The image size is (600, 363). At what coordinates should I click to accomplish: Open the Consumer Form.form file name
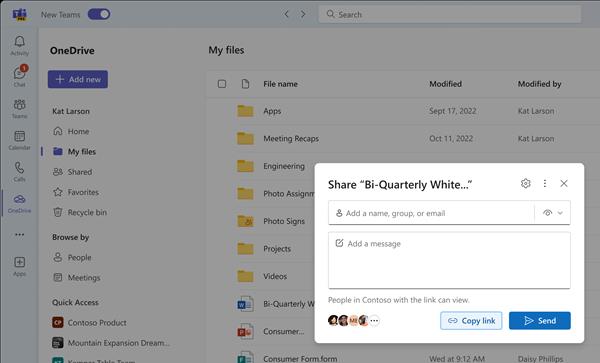tap(300, 359)
